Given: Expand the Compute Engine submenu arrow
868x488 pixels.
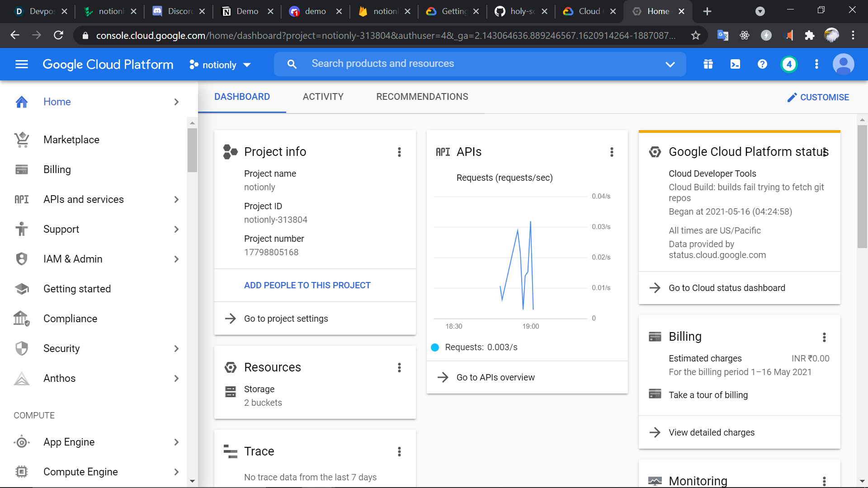Looking at the screenshot, I should pyautogui.click(x=176, y=472).
